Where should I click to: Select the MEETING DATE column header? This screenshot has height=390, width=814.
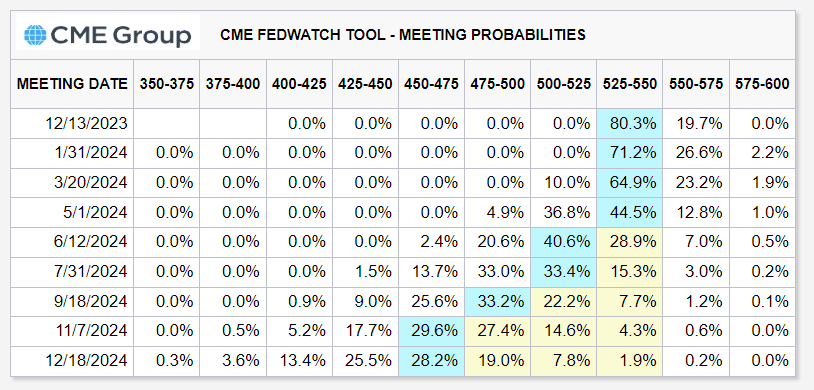72,84
